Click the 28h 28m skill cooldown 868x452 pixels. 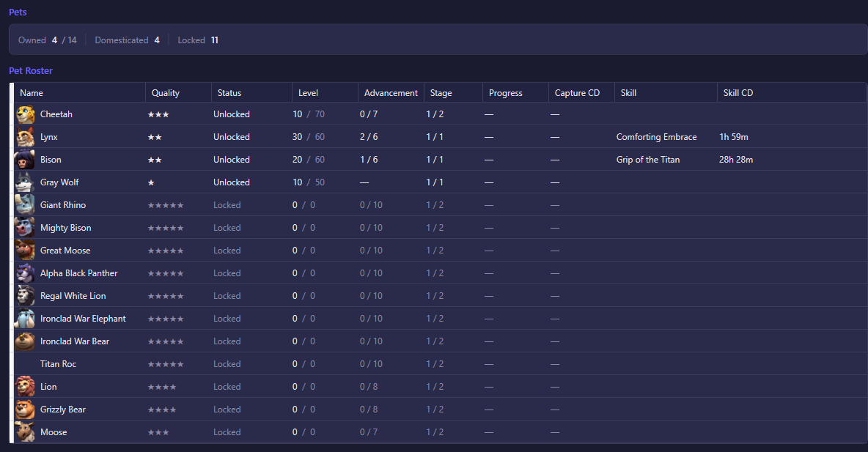click(736, 159)
